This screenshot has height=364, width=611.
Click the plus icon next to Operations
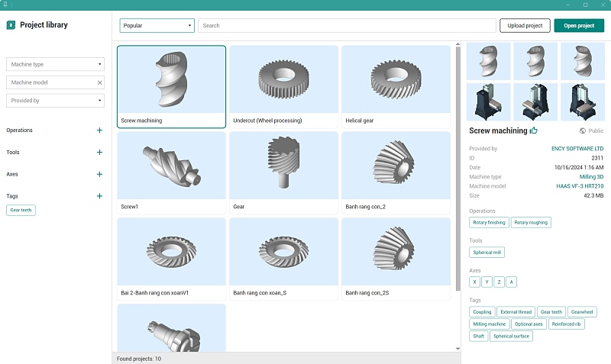tap(99, 130)
